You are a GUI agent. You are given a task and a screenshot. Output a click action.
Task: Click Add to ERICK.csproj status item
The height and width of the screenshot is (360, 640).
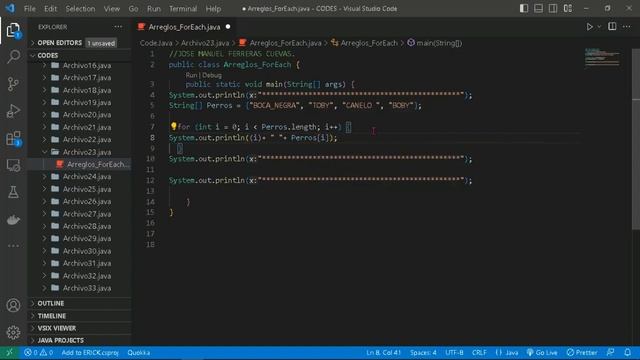tap(90, 353)
